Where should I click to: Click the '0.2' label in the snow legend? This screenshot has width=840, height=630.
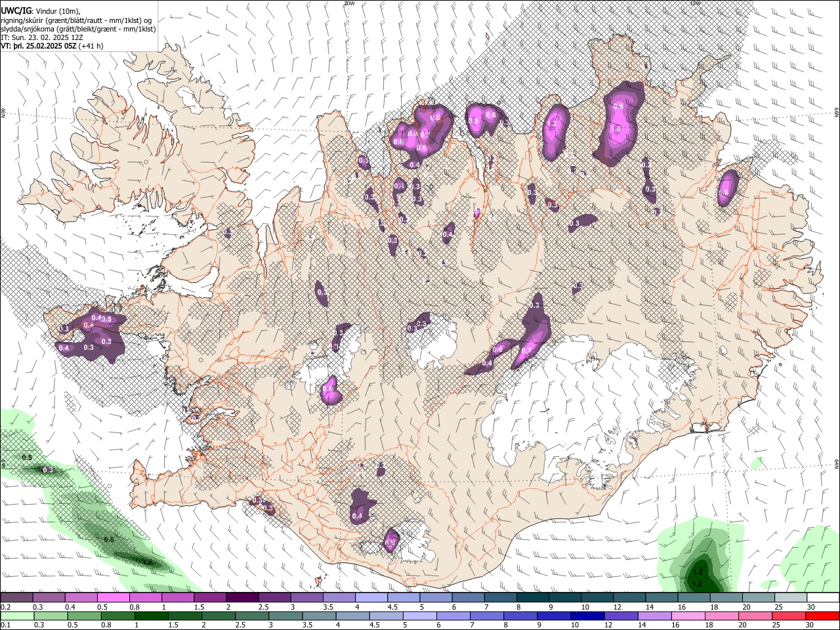click(6, 607)
